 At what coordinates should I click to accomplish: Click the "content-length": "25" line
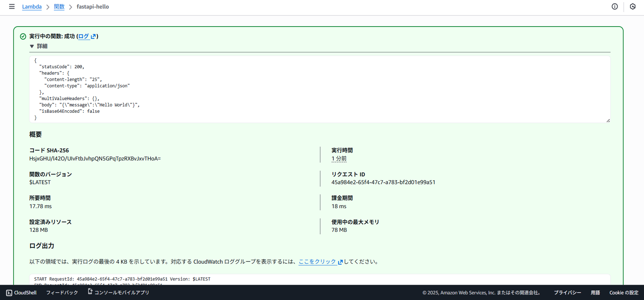[x=73, y=80]
